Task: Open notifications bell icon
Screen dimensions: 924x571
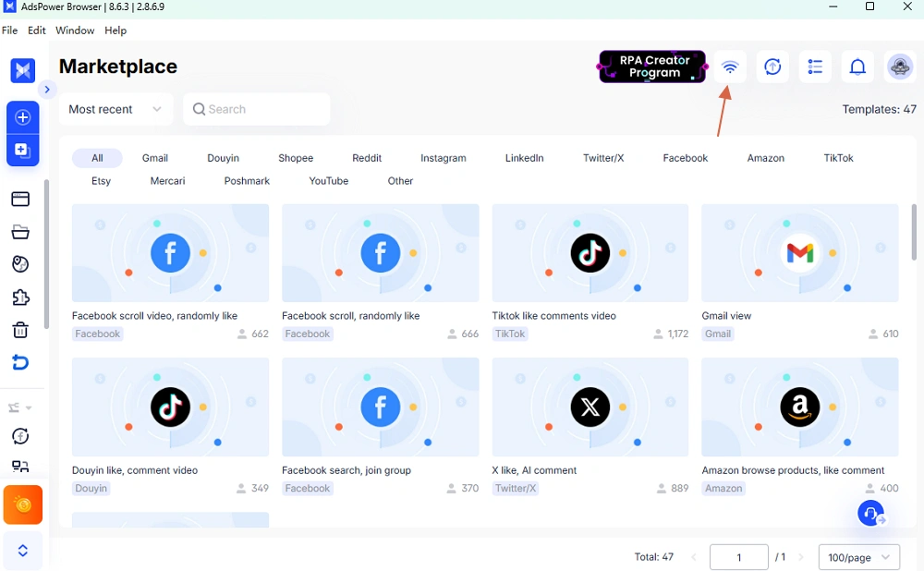Action: click(857, 67)
